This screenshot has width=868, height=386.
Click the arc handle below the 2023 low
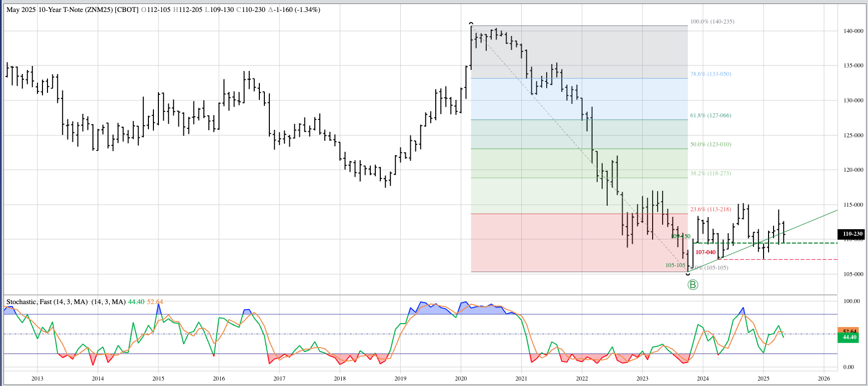pyautogui.click(x=688, y=274)
